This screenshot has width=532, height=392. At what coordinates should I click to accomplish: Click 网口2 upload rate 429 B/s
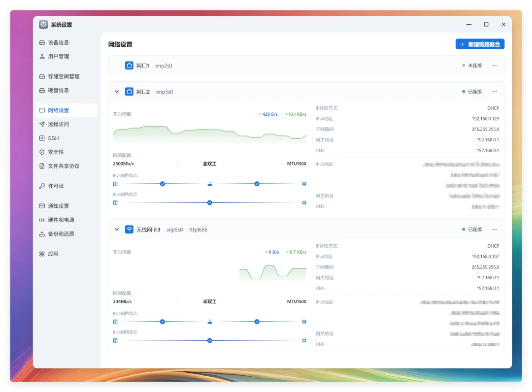click(268, 114)
